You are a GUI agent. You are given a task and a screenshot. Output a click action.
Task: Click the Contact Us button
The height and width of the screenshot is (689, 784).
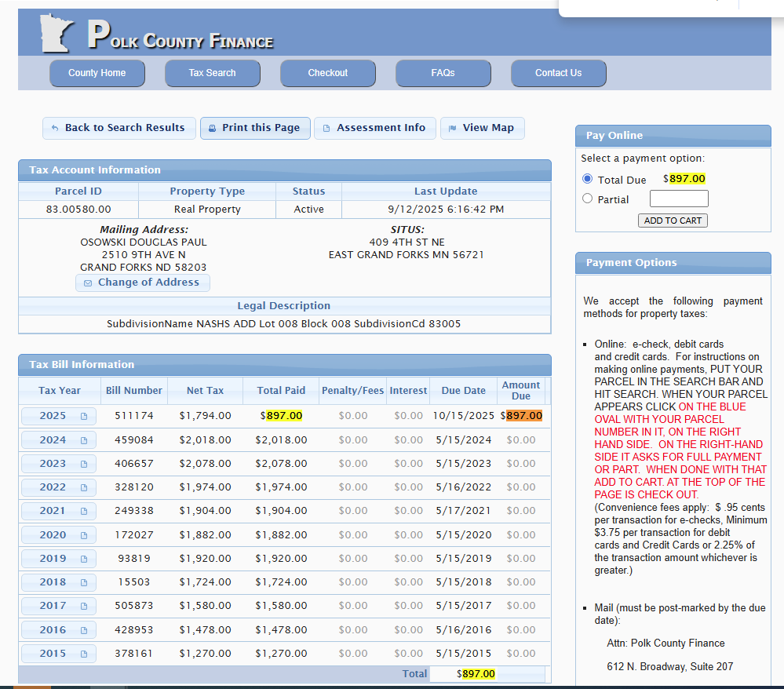pyautogui.click(x=558, y=73)
